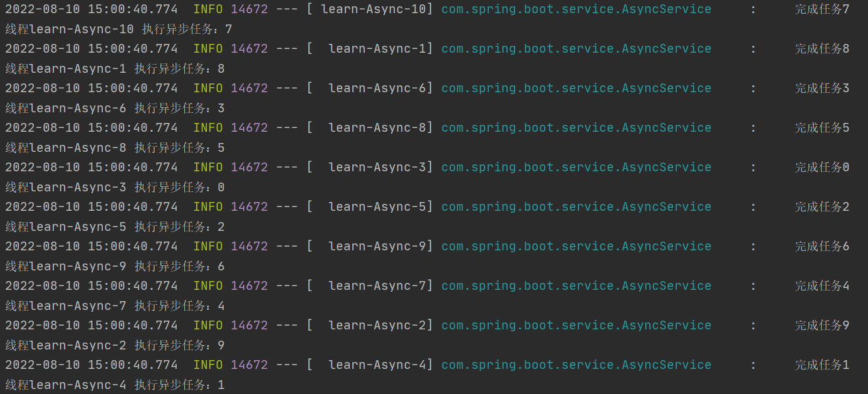Click AsyncService class in the learn-Async-1 log entry
Image resolution: width=868 pixels, height=394 pixels.
(x=576, y=49)
